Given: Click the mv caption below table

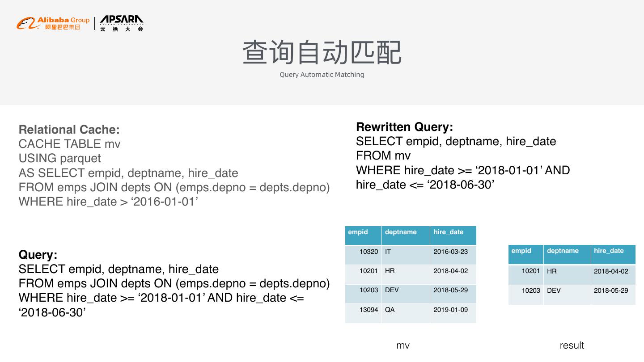Looking at the screenshot, I should pyautogui.click(x=403, y=345).
